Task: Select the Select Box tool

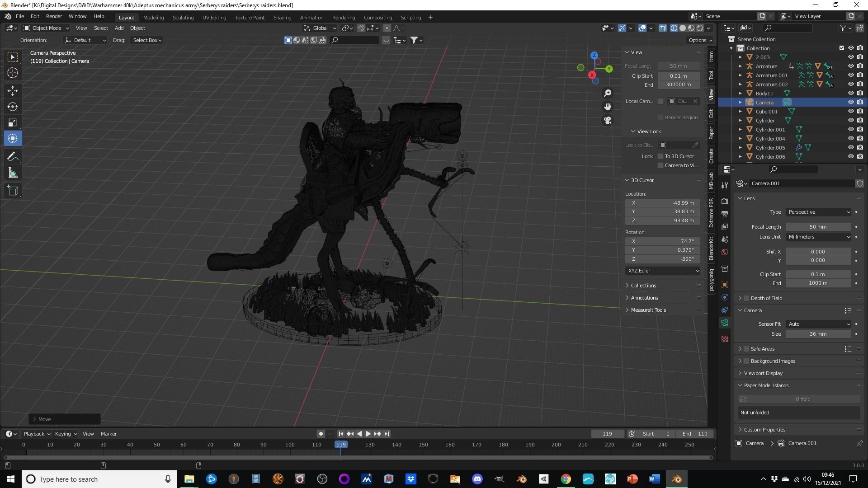Action: [x=13, y=57]
